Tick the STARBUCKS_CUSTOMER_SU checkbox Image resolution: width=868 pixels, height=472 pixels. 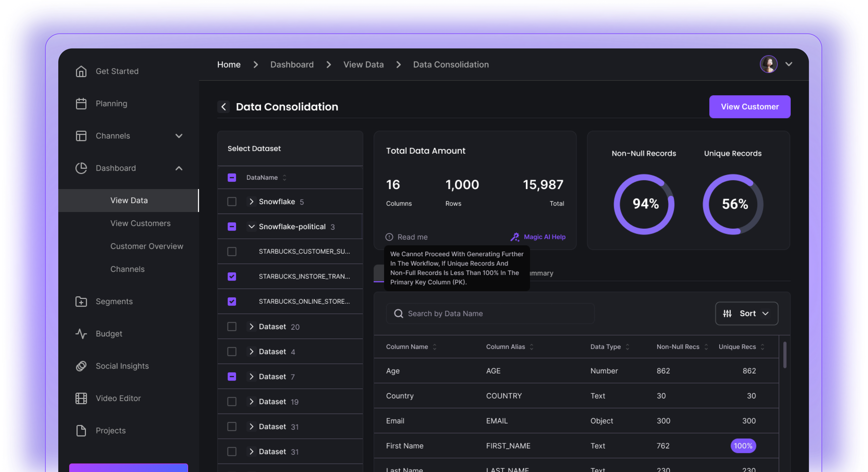click(x=232, y=252)
